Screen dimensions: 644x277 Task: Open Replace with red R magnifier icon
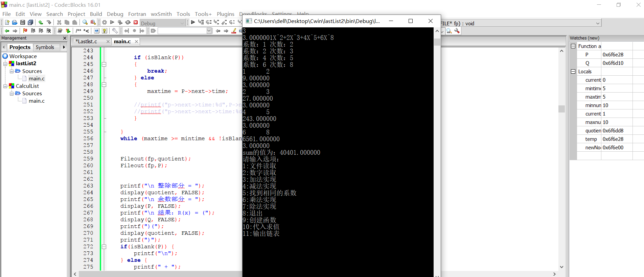click(x=93, y=22)
